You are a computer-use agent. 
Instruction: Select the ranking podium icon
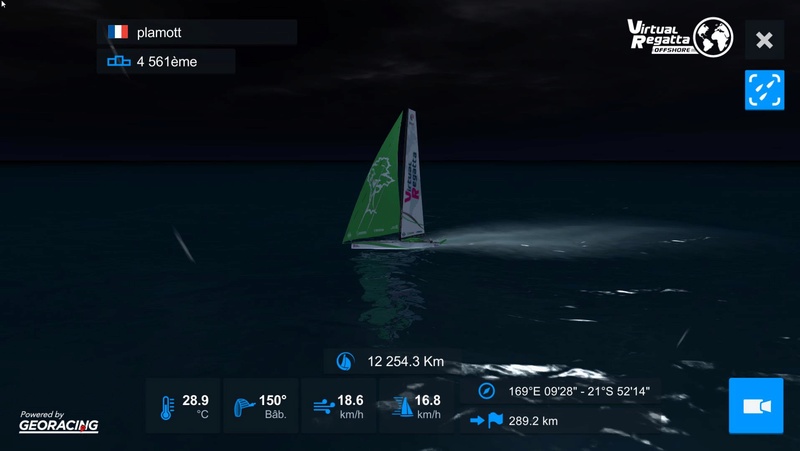point(118,61)
